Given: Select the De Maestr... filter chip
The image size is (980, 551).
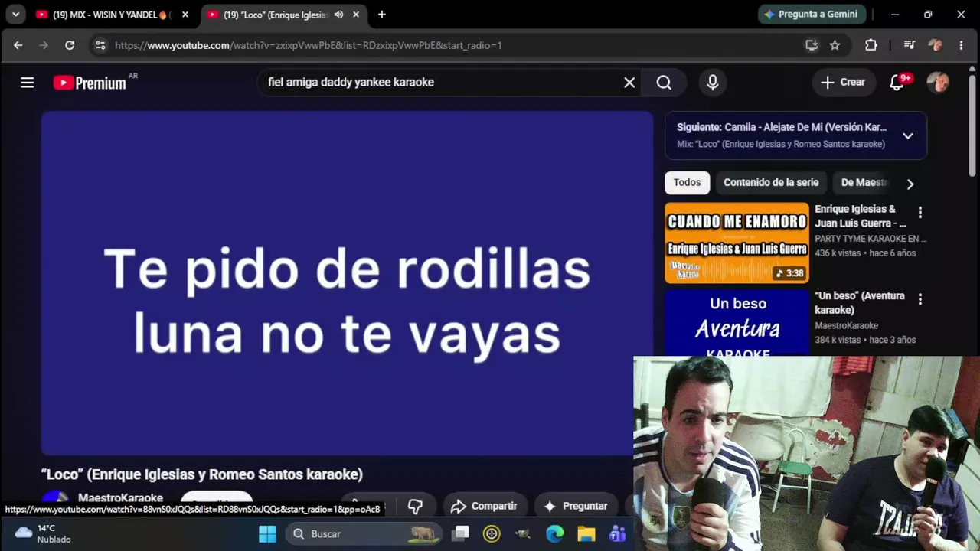Looking at the screenshot, I should (x=864, y=183).
